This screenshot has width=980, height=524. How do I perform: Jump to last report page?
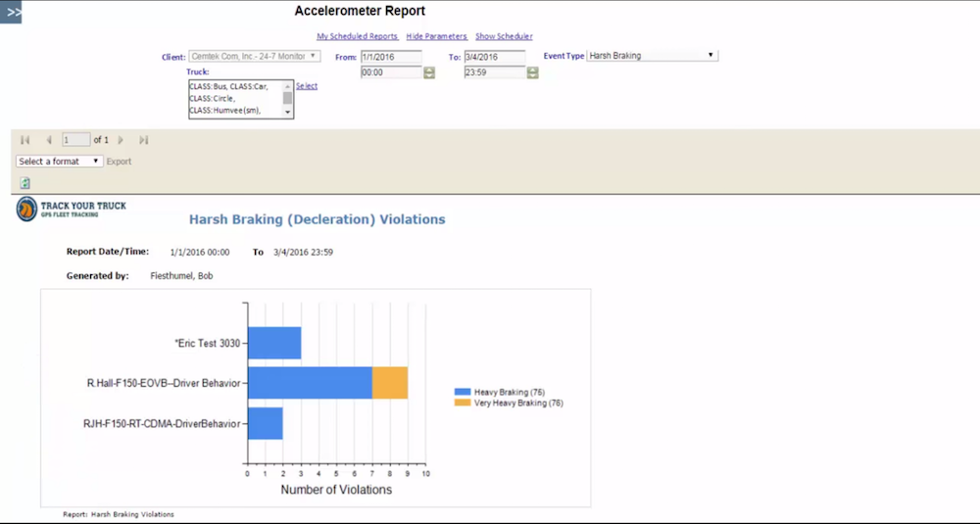(x=144, y=140)
